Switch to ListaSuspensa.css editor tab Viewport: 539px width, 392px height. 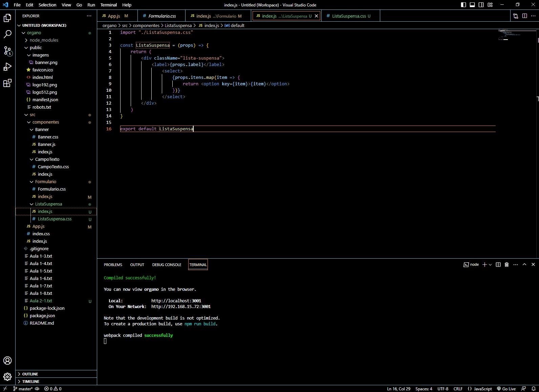351,16
